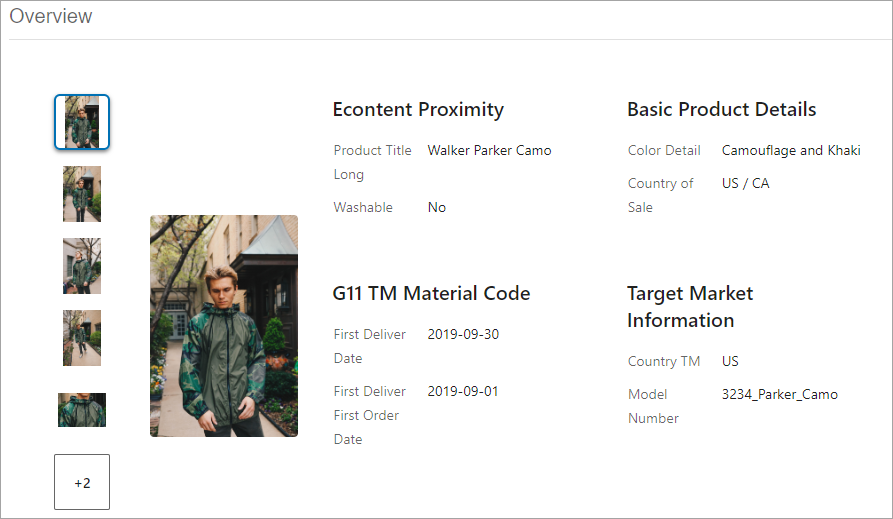
Task: Click the Basic Product Details heading
Action: (x=722, y=109)
